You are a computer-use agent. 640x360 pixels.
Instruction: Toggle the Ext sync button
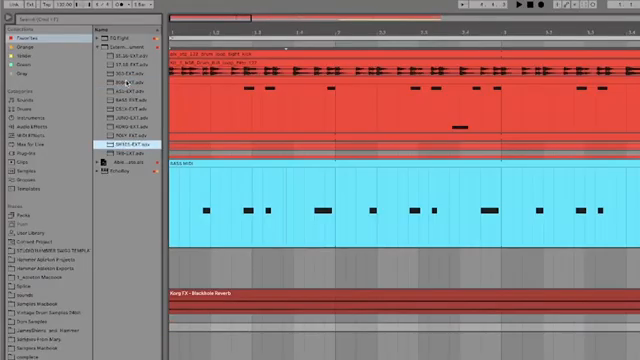pos(30,4)
